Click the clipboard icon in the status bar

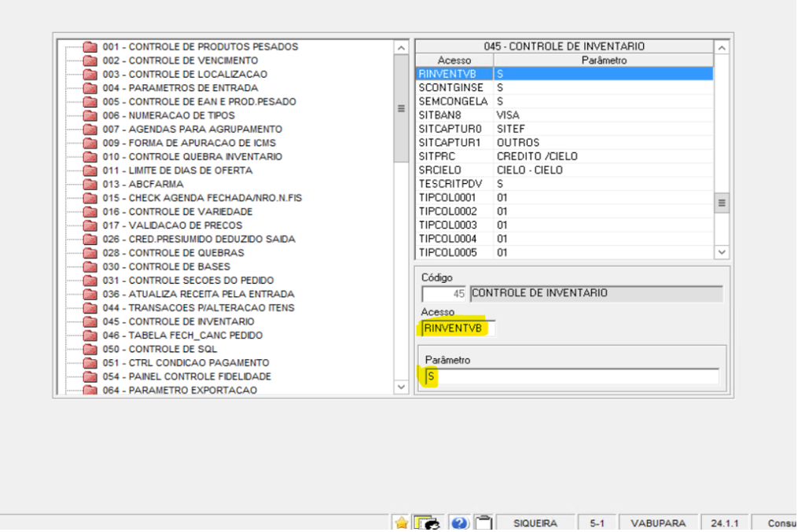484,523
